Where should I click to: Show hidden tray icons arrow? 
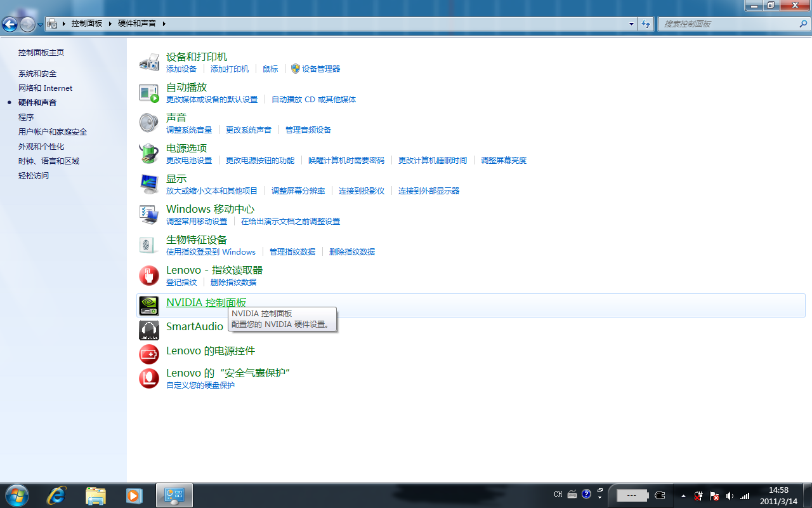coord(683,495)
